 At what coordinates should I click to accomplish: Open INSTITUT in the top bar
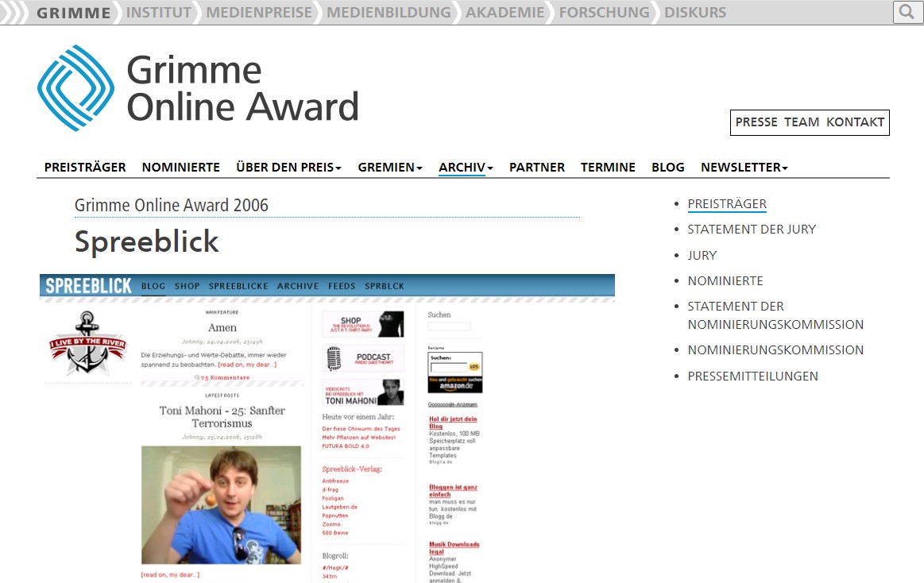(x=159, y=13)
